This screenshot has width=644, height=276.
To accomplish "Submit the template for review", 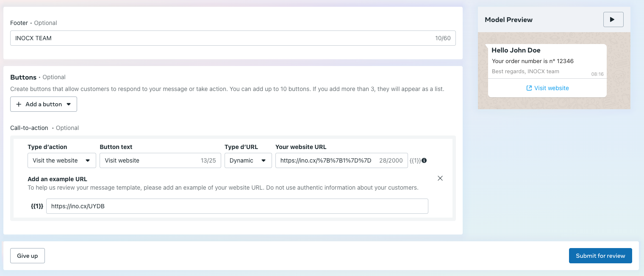I will point(600,256).
